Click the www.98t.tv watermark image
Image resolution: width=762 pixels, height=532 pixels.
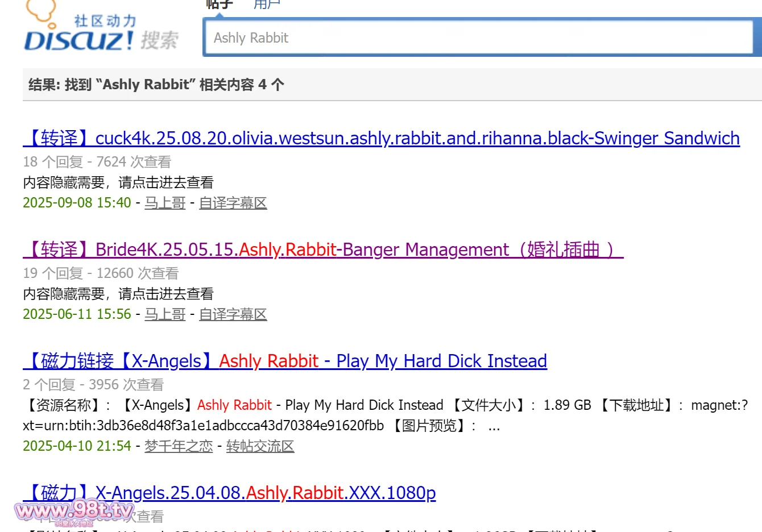pyautogui.click(x=74, y=512)
